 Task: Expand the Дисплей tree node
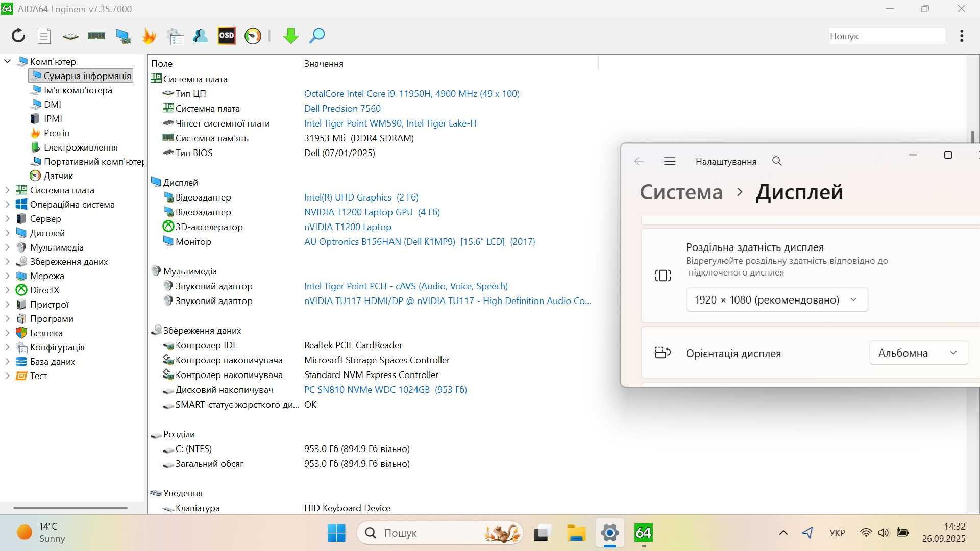tap(7, 233)
